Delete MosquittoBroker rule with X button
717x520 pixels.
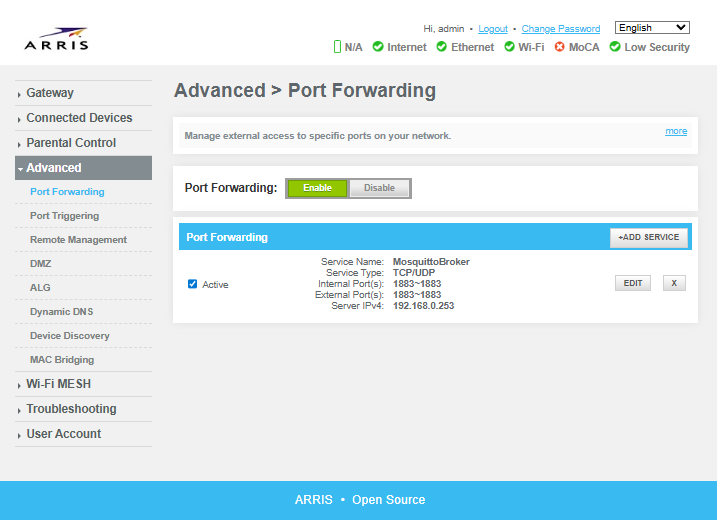[x=674, y=283]
